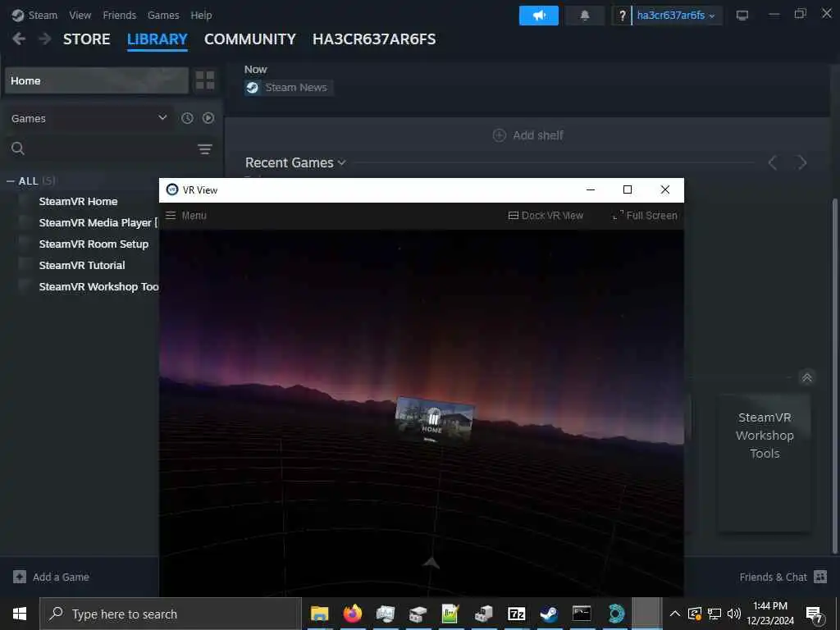
Task: Open the Steam notifications bell
Action: coord(584,16)
